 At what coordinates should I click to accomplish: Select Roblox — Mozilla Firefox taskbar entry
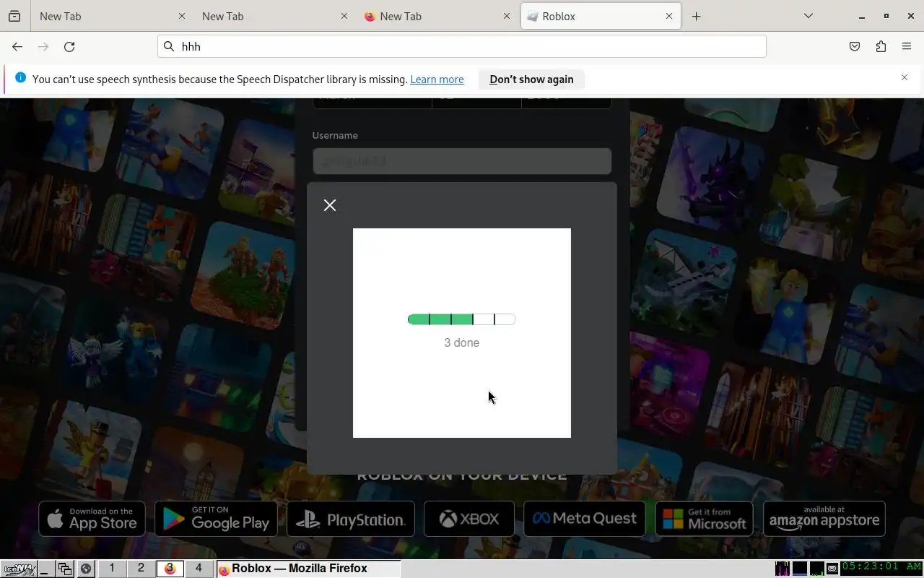click(x=308, y=569)
